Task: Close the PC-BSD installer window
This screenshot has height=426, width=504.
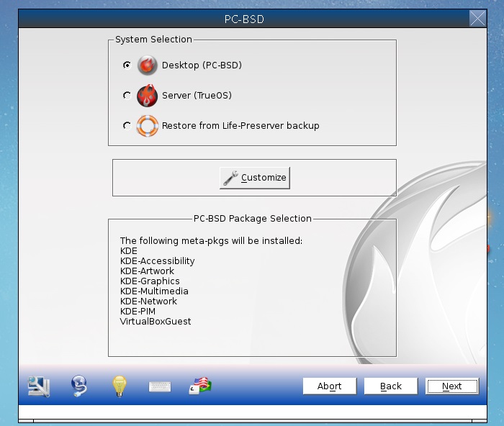Action: point(477,18)
